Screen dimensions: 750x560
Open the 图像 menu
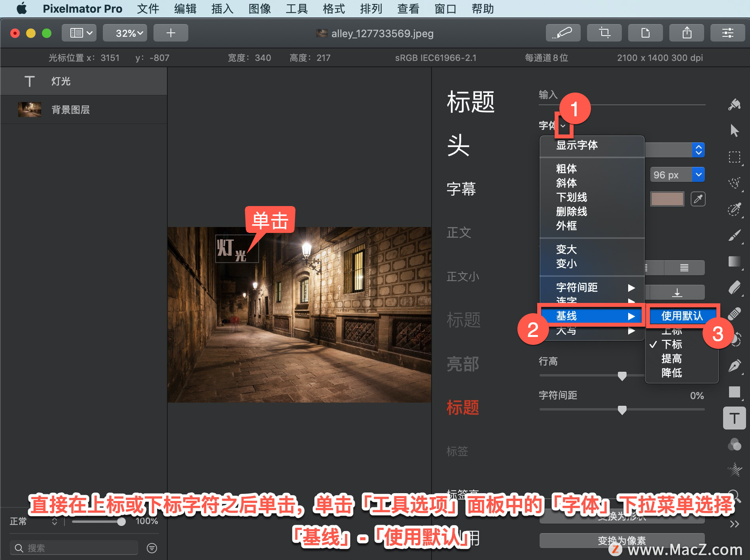pyautogui.click(x=259, y=9)
